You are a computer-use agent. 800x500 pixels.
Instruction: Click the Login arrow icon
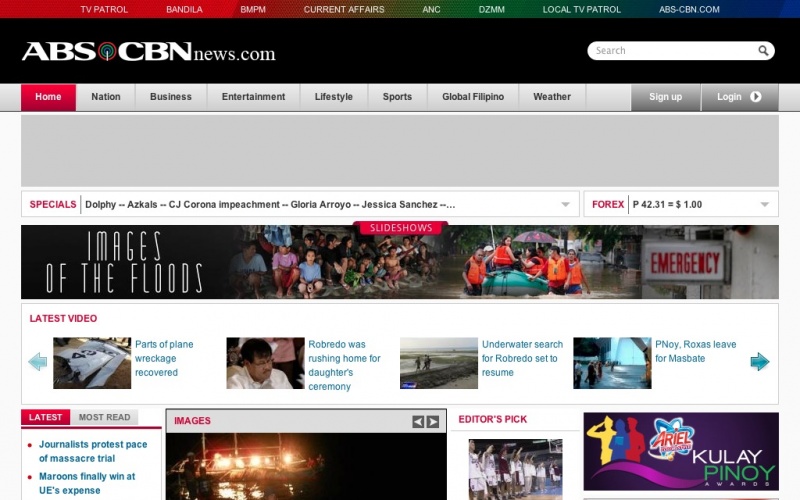coord(756,96)
